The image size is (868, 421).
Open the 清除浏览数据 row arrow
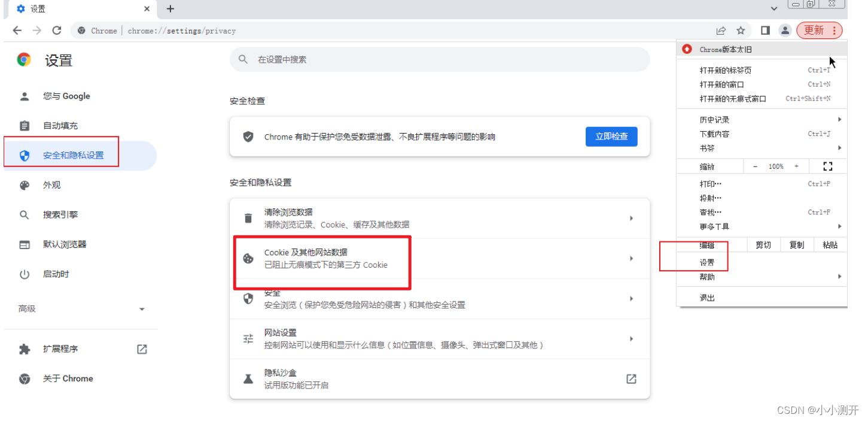click(631, 219)
